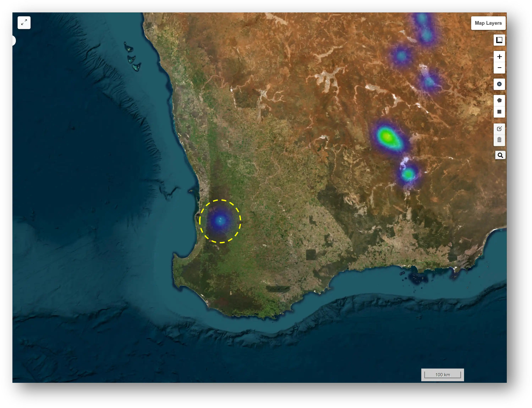The height and width of the screenshot is (408, 532).
Task: Click the circled X clear button
Action: [499, 84]
